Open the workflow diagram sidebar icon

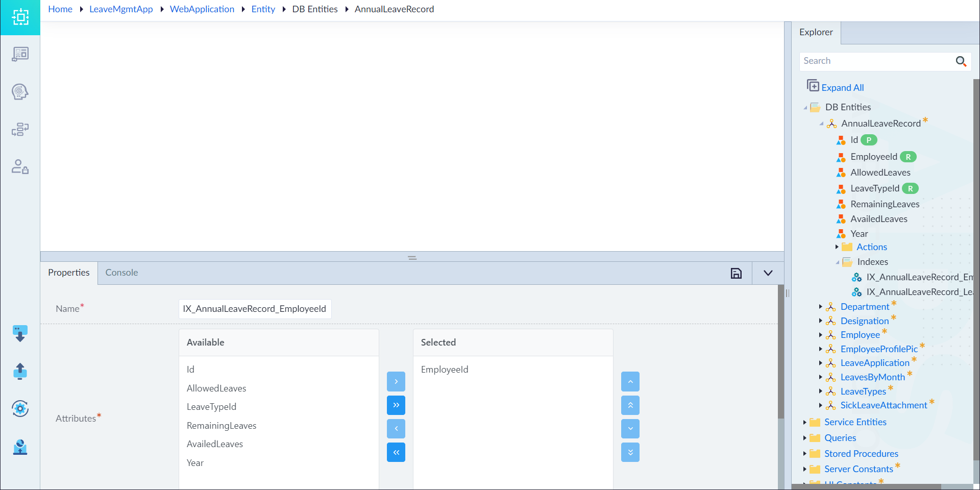[20, 129]
